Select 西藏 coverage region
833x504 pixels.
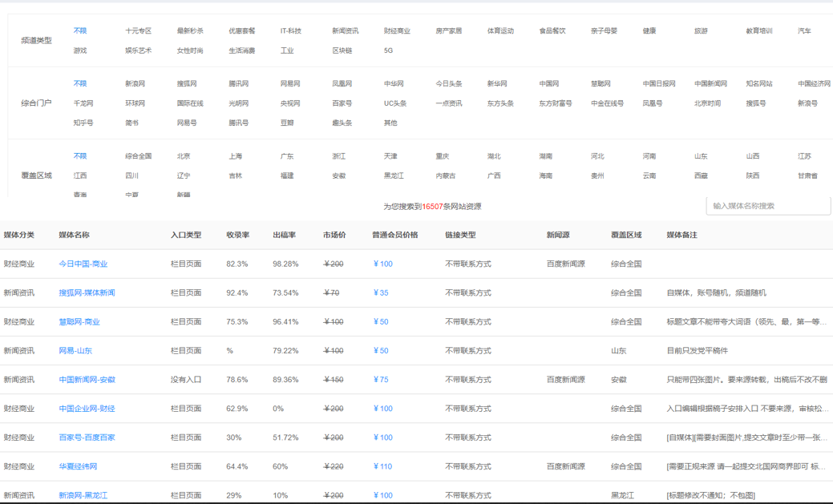[701, 175]
